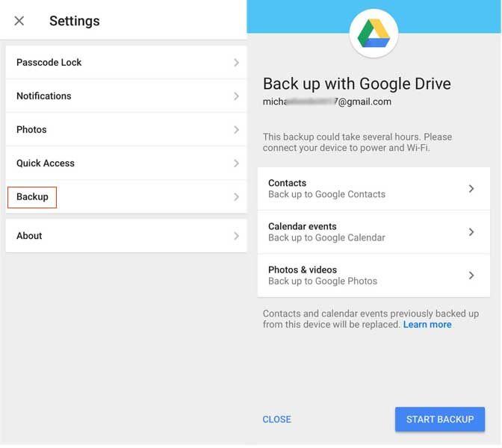The image size is (502, 448).
Task: Open the Passcode Lock setting
Action: pyautogui.click(x=126, y=63)
